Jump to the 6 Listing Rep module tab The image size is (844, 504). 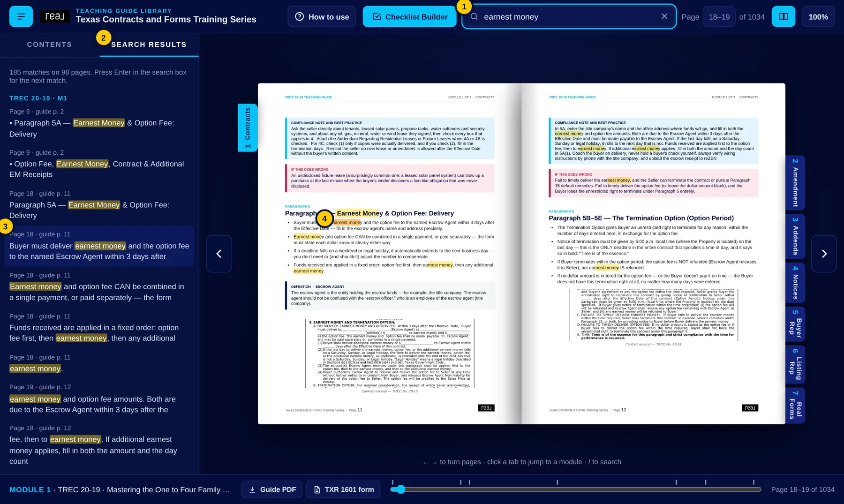(795, 364)
